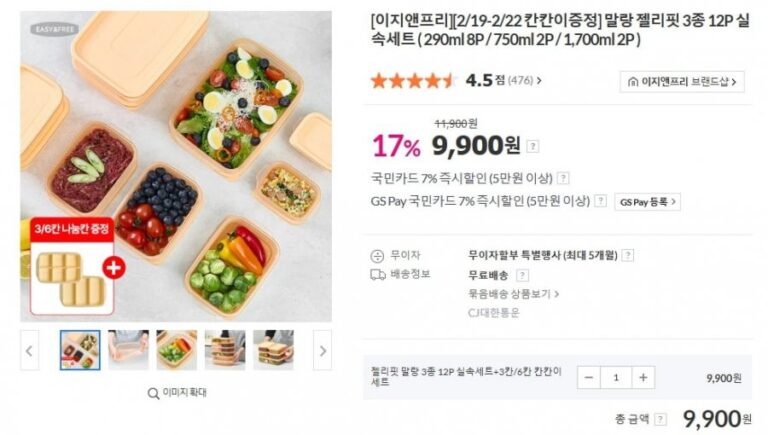Image resolution: width=768 pixels, height=435 pixels.
Task: Click the GS Pay 등록 button
Action: click(x=647, y=202)
